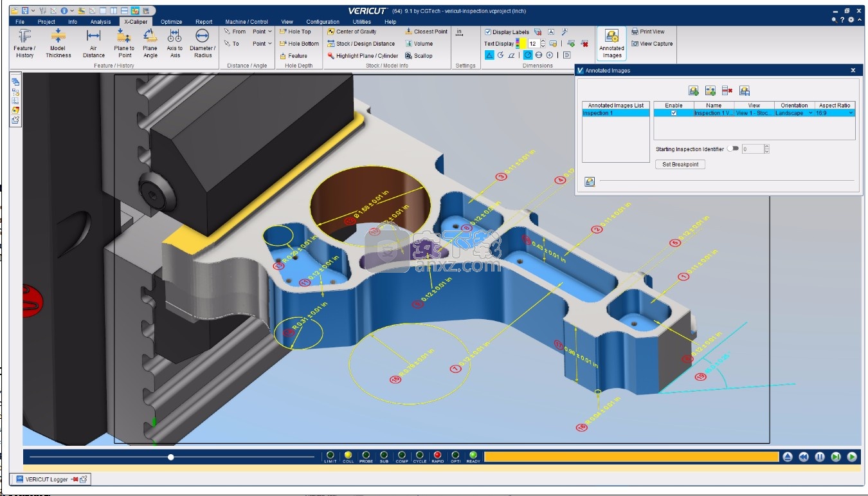Click View Capture
This screenshot has width=868, height=496.
(652, 44)
